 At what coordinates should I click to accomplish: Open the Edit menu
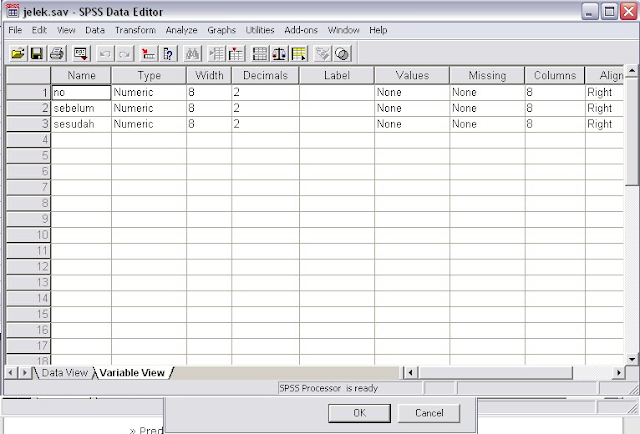point(39,30)
